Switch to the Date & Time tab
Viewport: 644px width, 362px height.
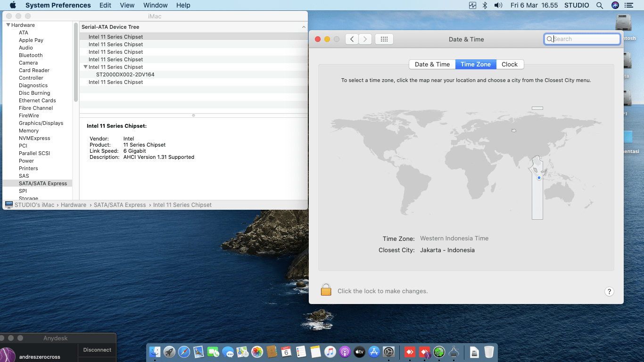coord(432,64)
